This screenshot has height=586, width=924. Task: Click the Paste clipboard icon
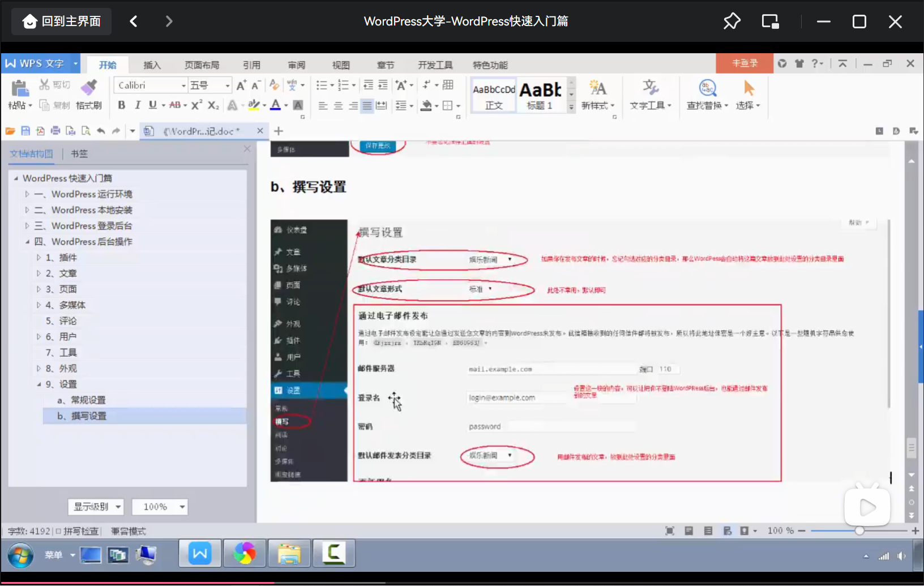19,88
